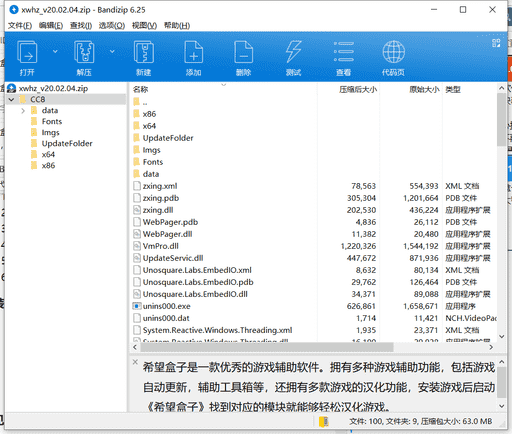The width and height of the screenshot is (512, 434).
Task: Select Imgs folder in file list
Action: click(152, 150)
